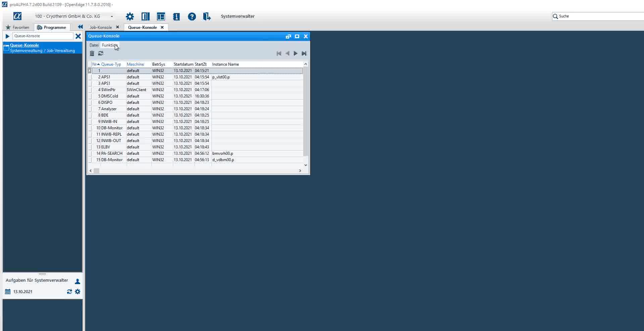Collapse the sidebar with double-arrow icon
This screenshot has width=644, height=331.
(x=80, y=27)
